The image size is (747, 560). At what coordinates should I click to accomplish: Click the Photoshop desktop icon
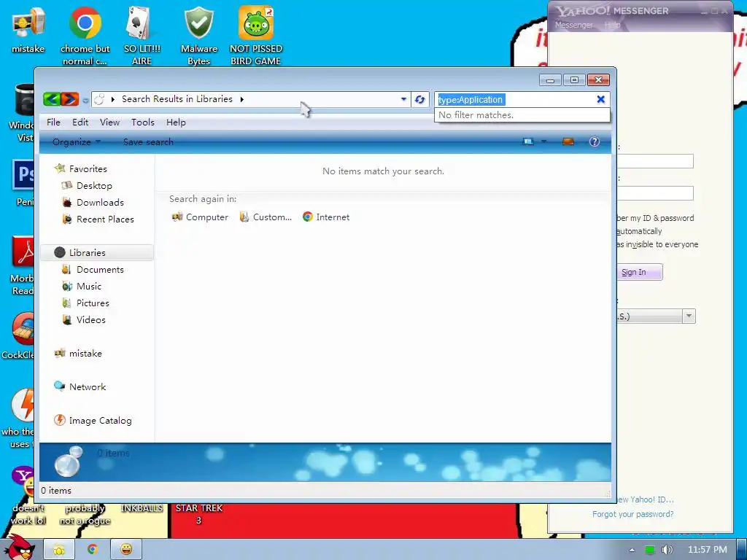[x=23, y=183]
